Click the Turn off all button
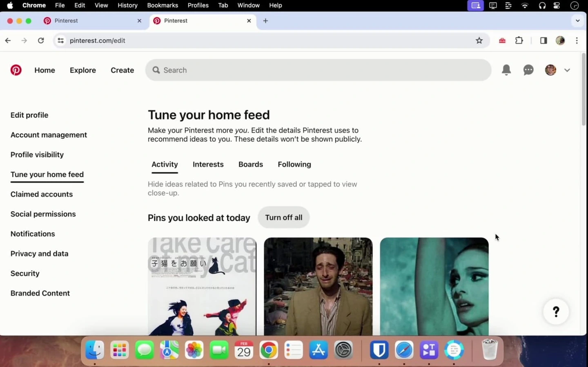The height and width of the screenshot is (367, 588). click(284, 217)
